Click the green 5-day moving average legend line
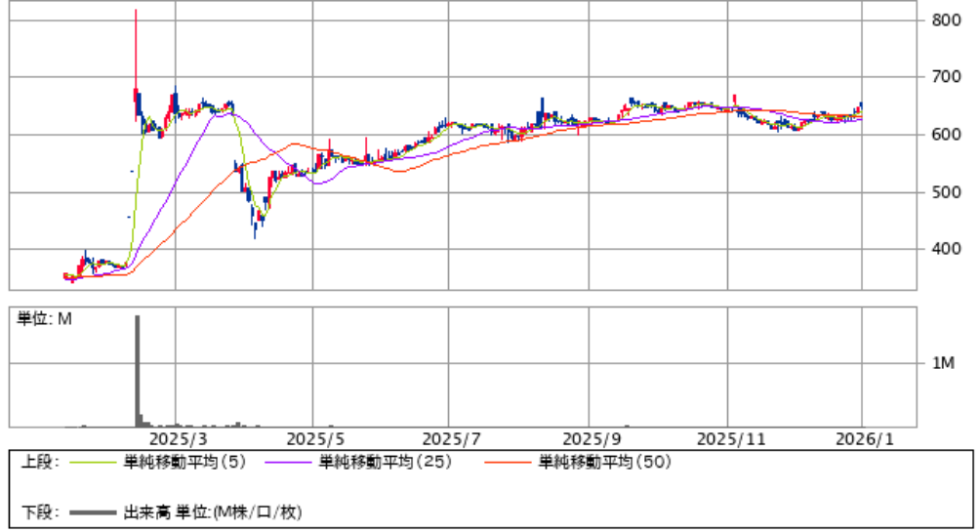The height and width of the screenshot is (532, 980). [x=95, y=463]
